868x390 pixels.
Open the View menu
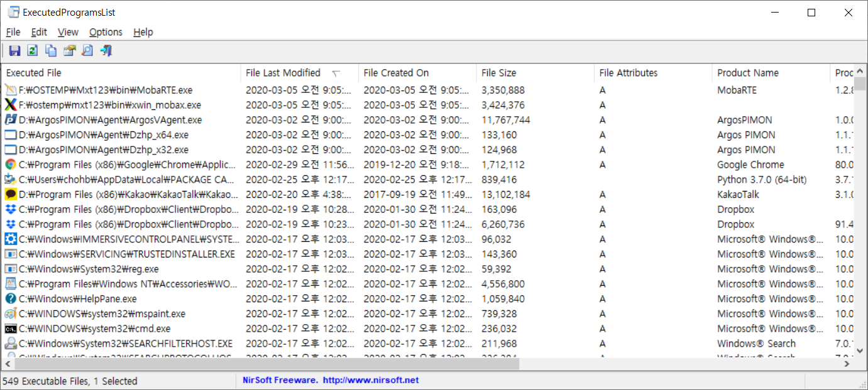68,32
